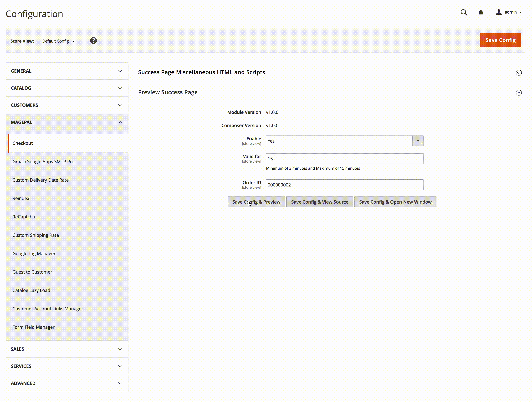Open the Store View Default Config switcher
Screen dimensions: 532x402
[x=58, y=41]
